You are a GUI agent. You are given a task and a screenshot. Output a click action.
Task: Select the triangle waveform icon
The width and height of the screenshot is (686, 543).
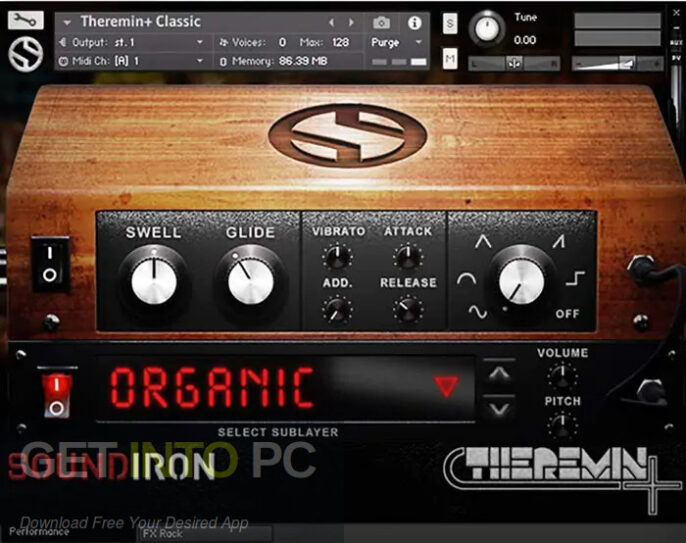(483, 242)
